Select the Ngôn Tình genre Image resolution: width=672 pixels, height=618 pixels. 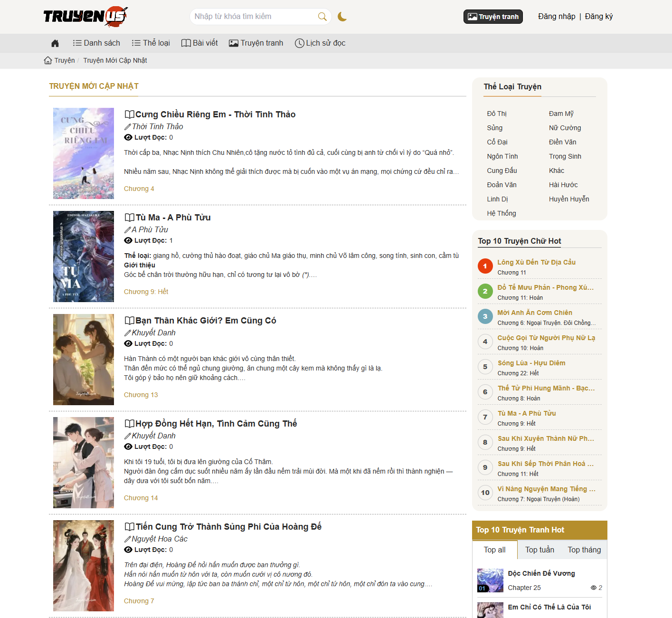coord(502,156)
